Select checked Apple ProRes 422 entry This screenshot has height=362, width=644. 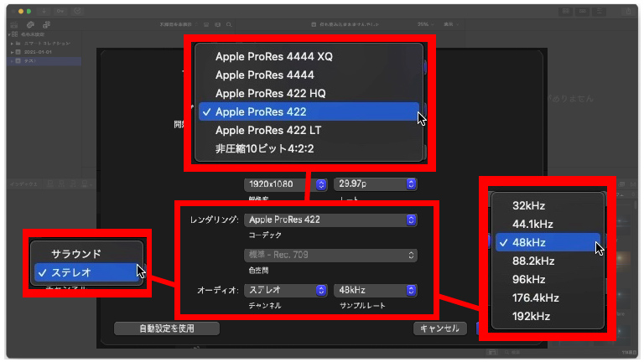tap(309, 111)
